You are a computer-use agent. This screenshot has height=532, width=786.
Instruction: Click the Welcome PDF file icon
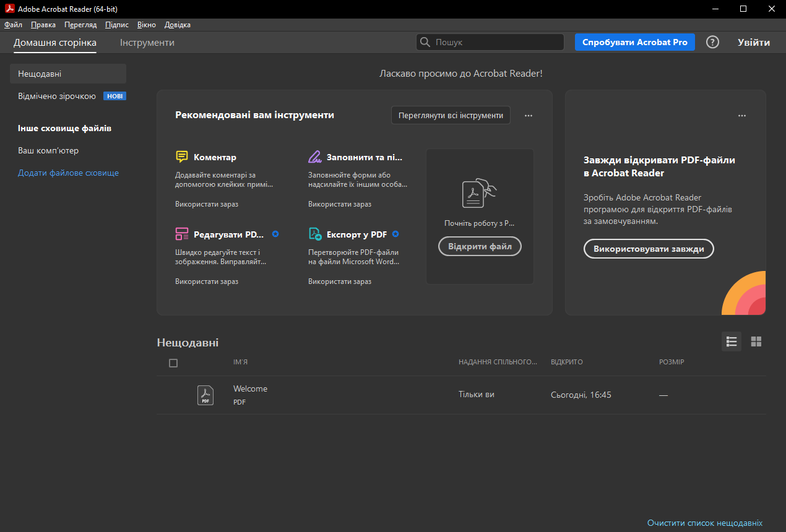[205, 395]
